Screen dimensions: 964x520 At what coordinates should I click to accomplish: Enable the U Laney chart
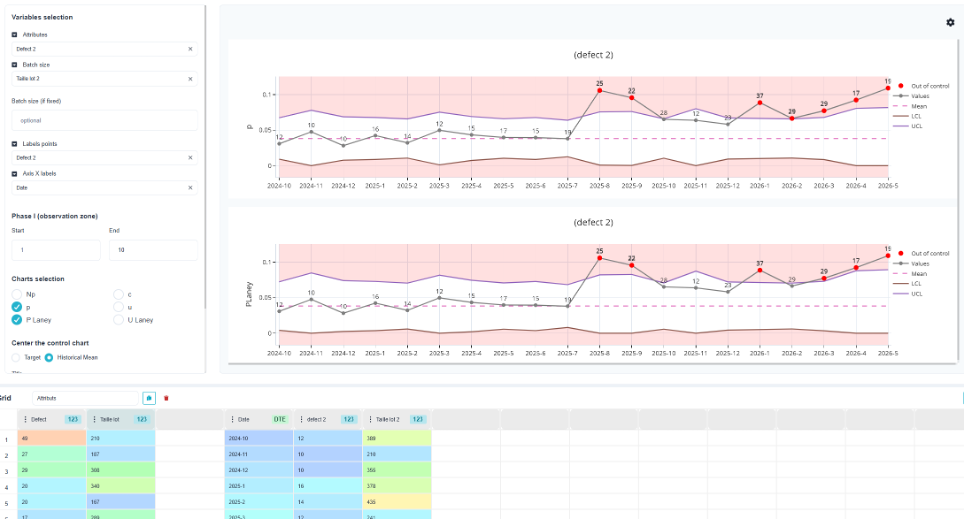(119, 320)
